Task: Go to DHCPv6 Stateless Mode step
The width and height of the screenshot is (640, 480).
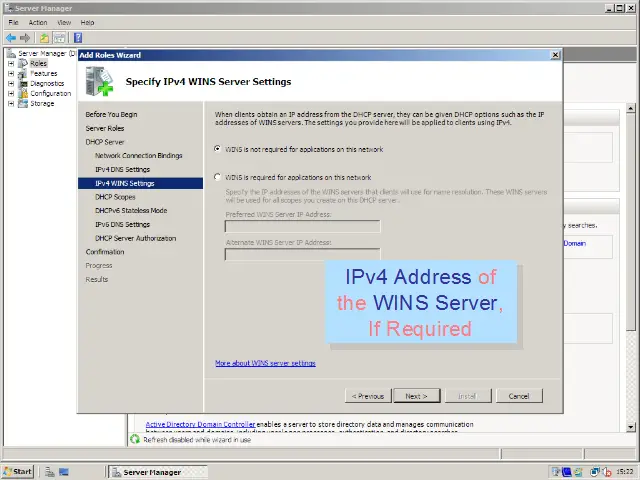Action: coord(131,211)
